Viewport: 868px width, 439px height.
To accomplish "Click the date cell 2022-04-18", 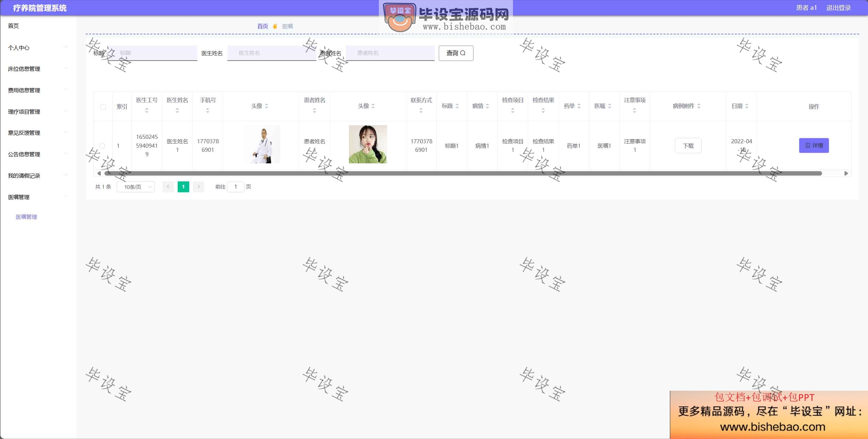I will coord(741,145).
